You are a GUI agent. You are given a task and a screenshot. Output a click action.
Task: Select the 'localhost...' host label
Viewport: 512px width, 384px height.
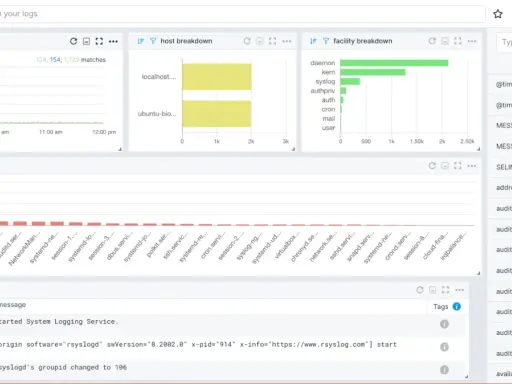(159, 77)
